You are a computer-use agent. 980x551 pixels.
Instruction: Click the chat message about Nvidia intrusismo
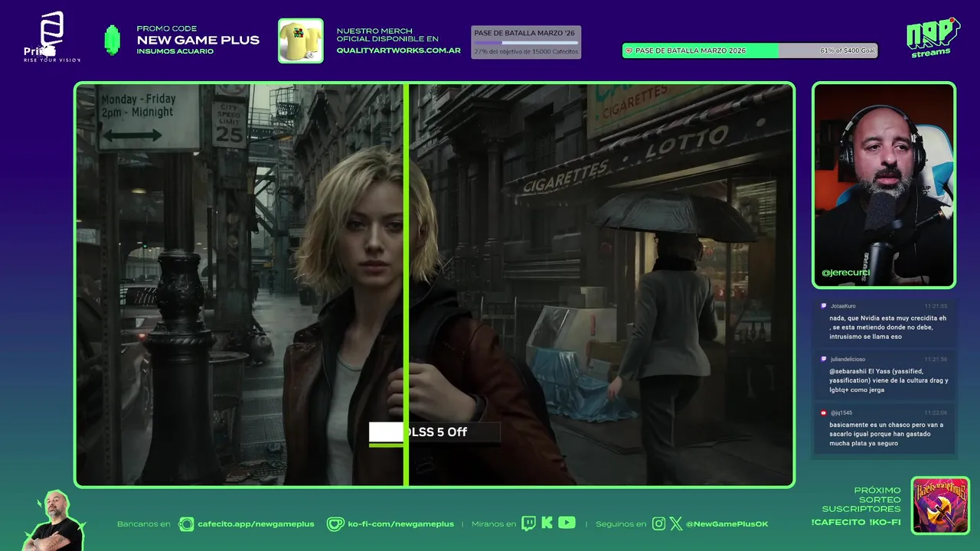888,327
